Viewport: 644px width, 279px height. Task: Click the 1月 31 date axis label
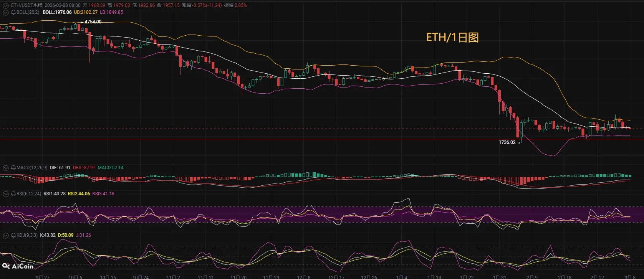click(x=500, y=277)
